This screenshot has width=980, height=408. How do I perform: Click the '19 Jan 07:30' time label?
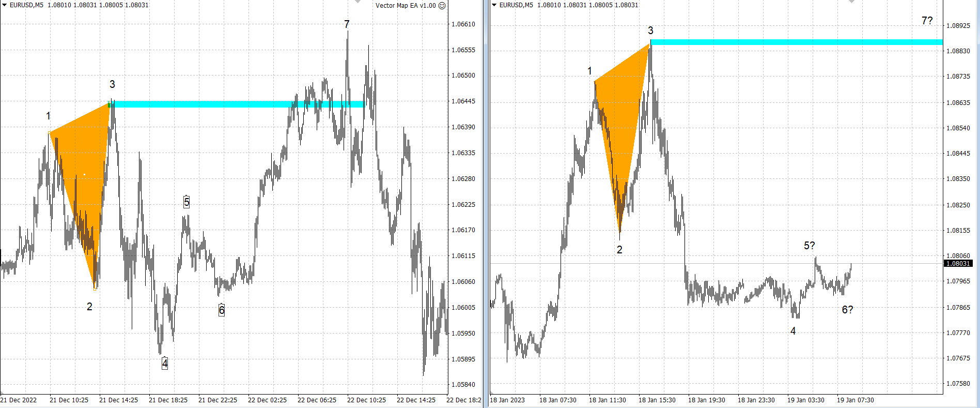(855, 400)
